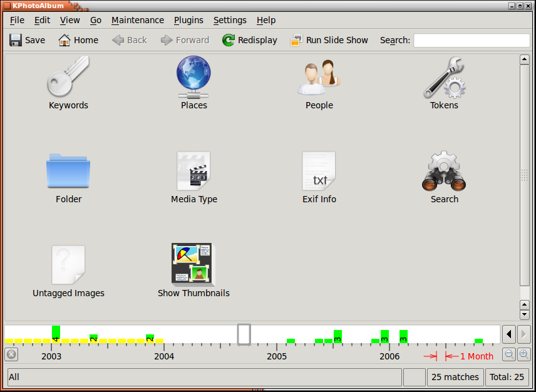Open the Go menu
Screen dimensions: 536x392
96,20
